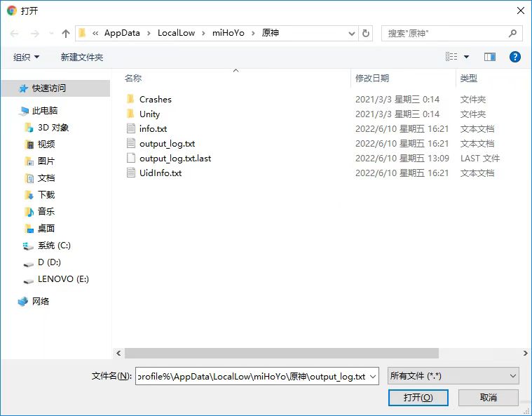Image resolution: width=532 pixels, height=416 pixels.
Task: Select 此电脑 in navigation pane
Action: click(x=44, y=110)
